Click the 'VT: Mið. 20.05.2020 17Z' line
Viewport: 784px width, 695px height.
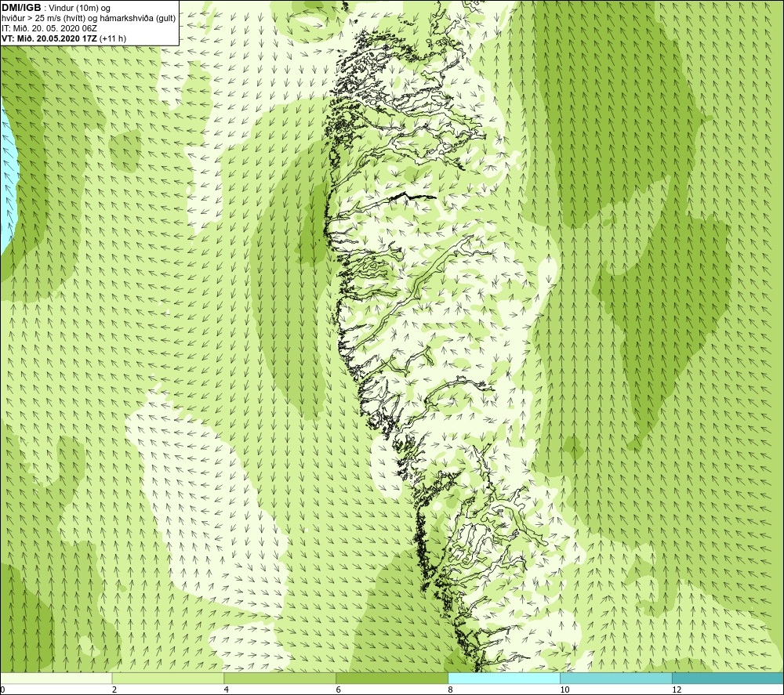(50, 38)
